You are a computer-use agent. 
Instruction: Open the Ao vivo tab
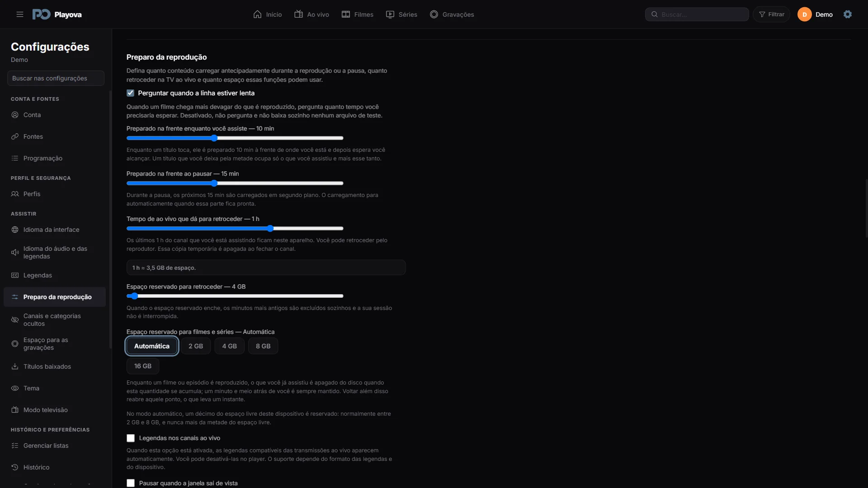312,14
